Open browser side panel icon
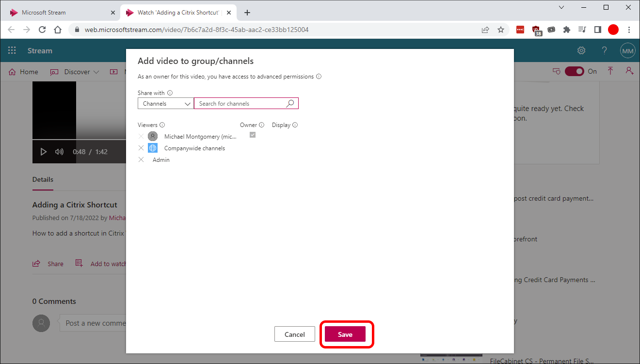640x364 pixels. point(598,30)
